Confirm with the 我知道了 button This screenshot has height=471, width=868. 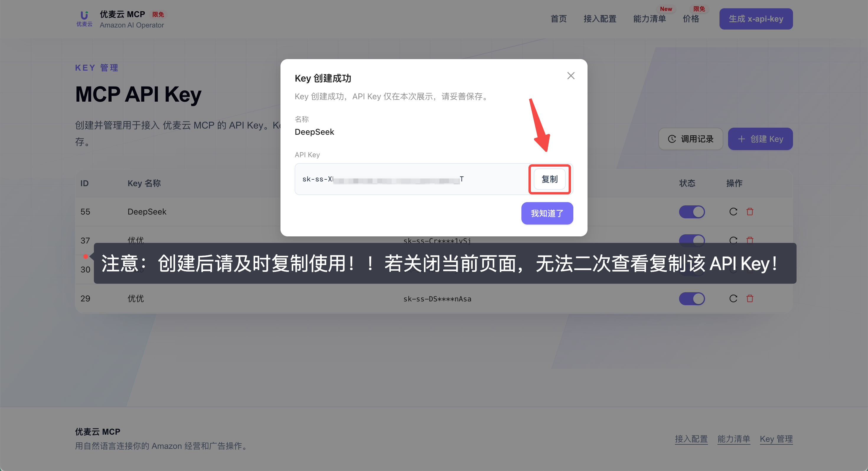point(547,213)
